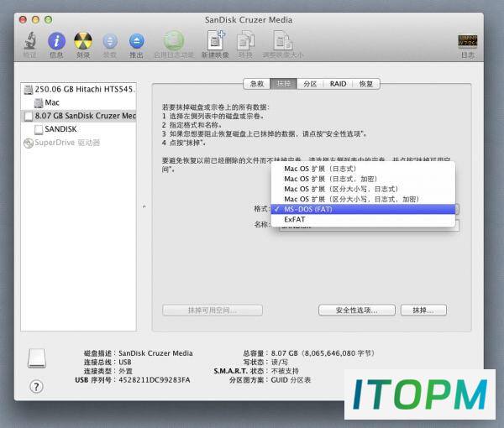
Task: Open Security Options (安全性选项) button
Action: coord(357,311)
